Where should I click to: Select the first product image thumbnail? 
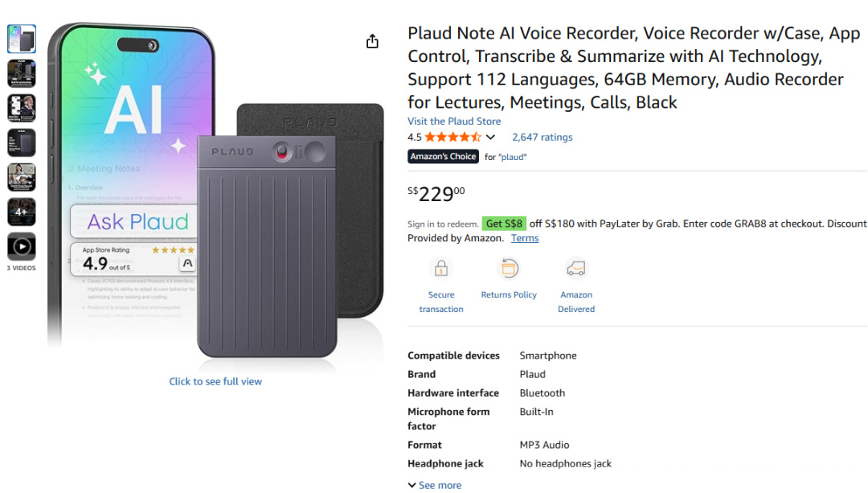coord(22,39)
